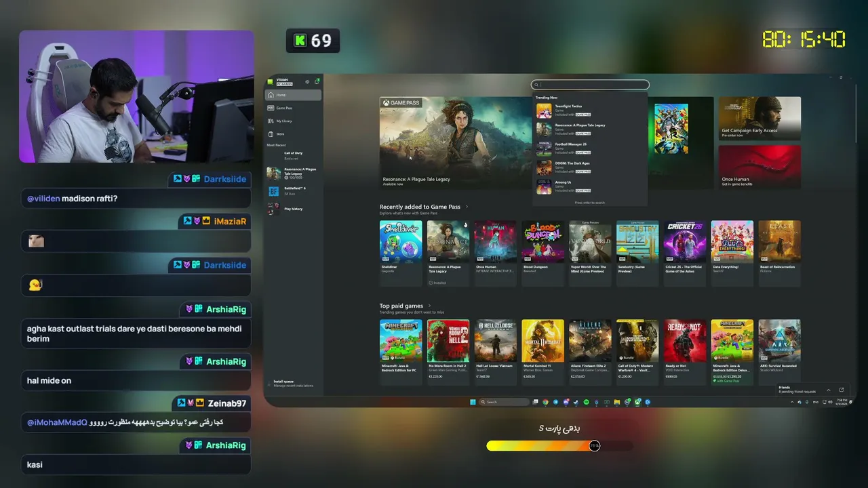This screenshot has height=488, width=868.
Task: Open the Cricket 26 game tile
Action: click(x=685, y=252)
